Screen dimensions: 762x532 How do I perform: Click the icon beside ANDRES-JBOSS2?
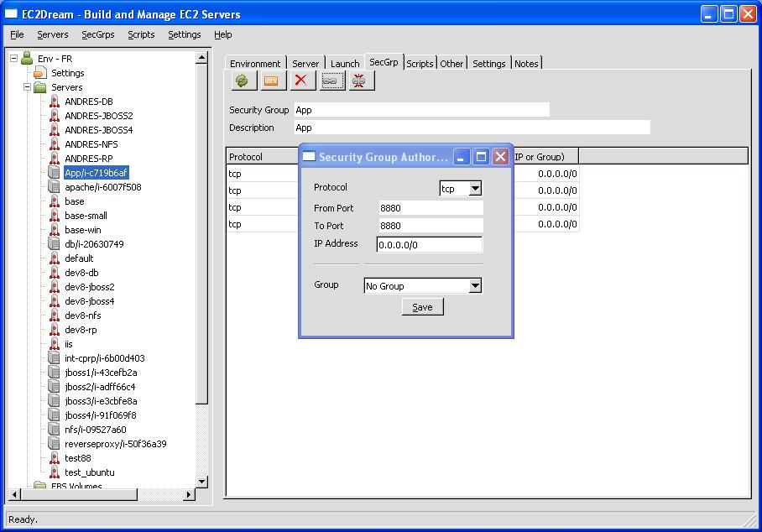point(55,116)
